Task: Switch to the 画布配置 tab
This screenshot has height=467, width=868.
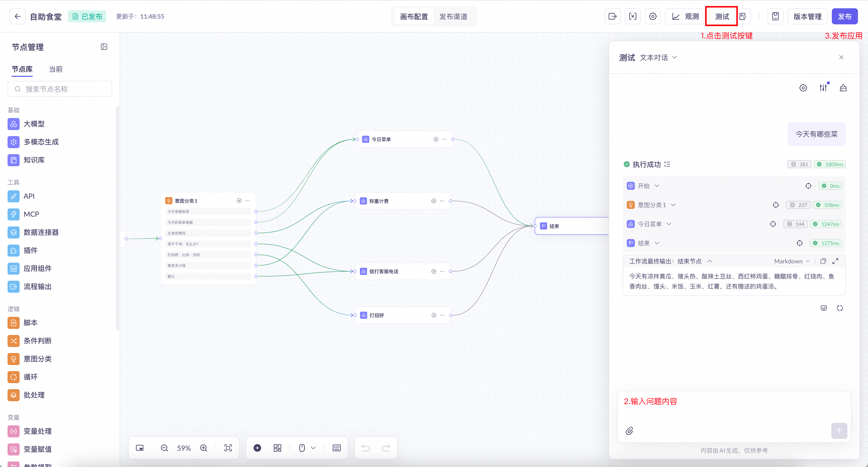Action: 414,16
